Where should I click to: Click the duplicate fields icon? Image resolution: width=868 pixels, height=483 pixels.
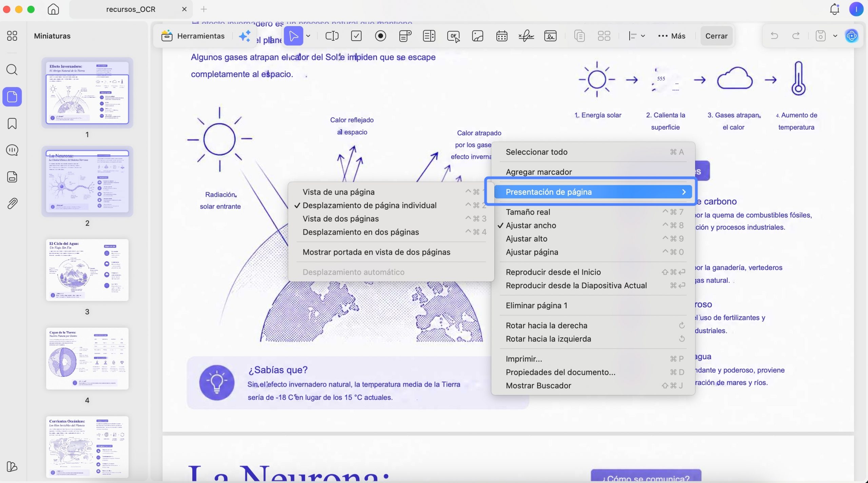tap(580, 36)
